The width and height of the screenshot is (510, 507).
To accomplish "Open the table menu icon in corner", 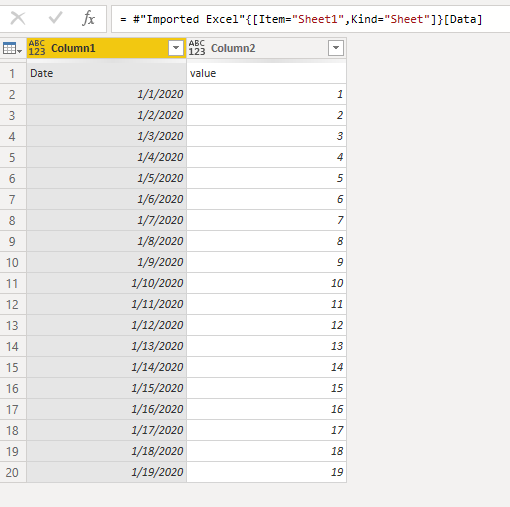I will point(12,48).
